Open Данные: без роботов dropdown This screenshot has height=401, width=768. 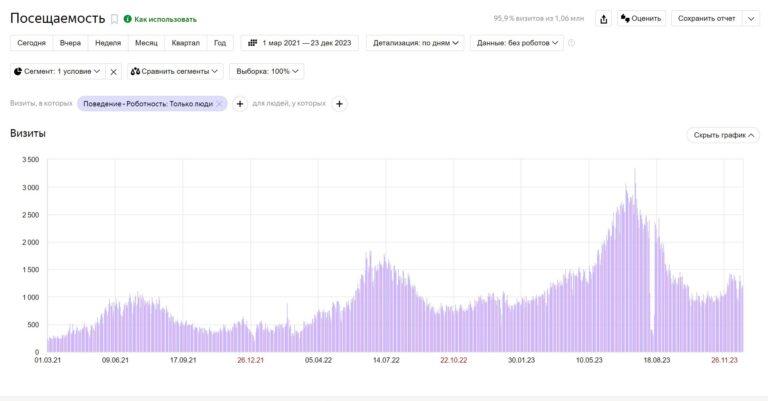[x=517, y=43]
